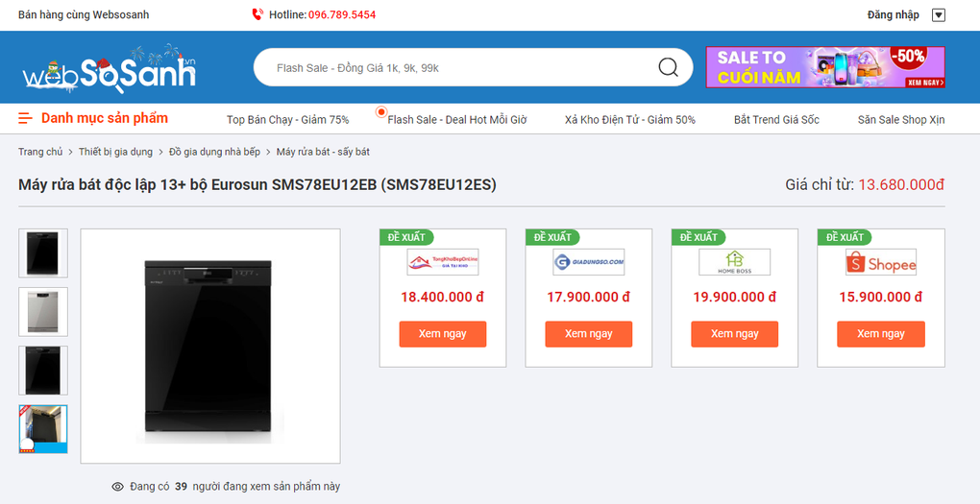Viewport: 980px width, 504px height.
Task: Click Xem ngay under 17.900.000 đ
Action: [589, 334]
